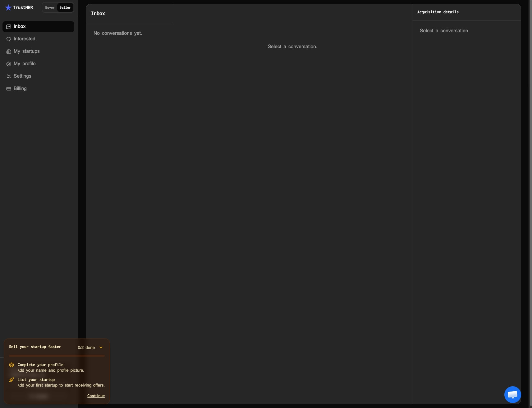Collapse the Sell your startup faster card

pos(101,347)
